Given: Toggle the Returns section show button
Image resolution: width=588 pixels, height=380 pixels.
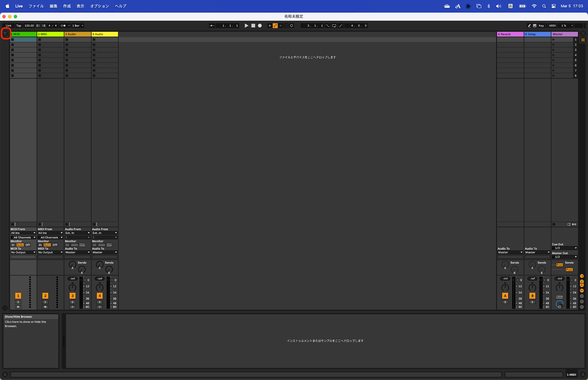Looking at the screenshot, I should [582, 286].
